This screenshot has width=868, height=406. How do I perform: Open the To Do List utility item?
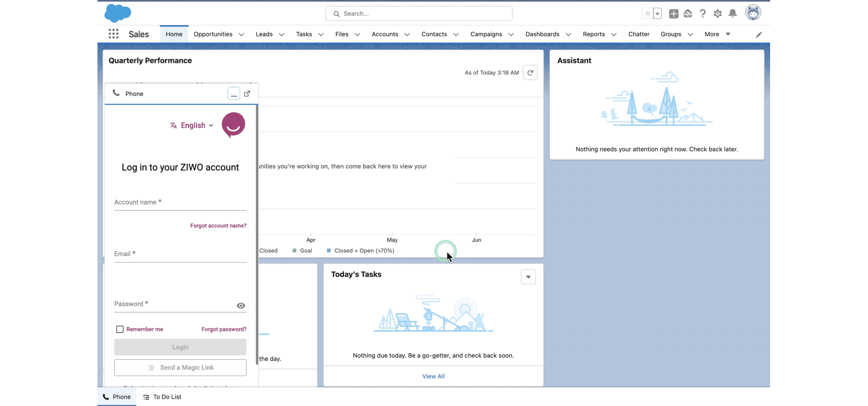[162, 397]
